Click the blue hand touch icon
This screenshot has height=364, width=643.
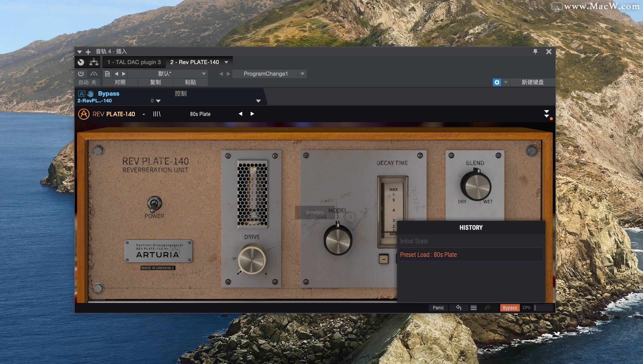tap(90, 94)
